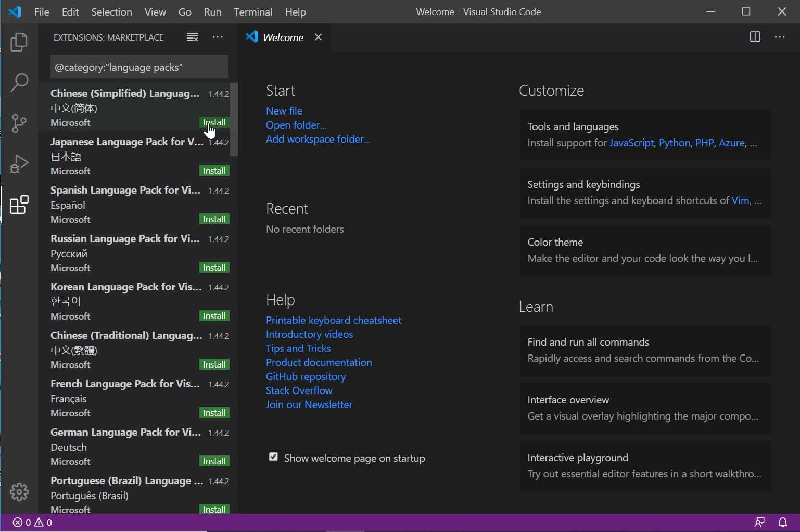Open the Selection menu

coord(111,12)
